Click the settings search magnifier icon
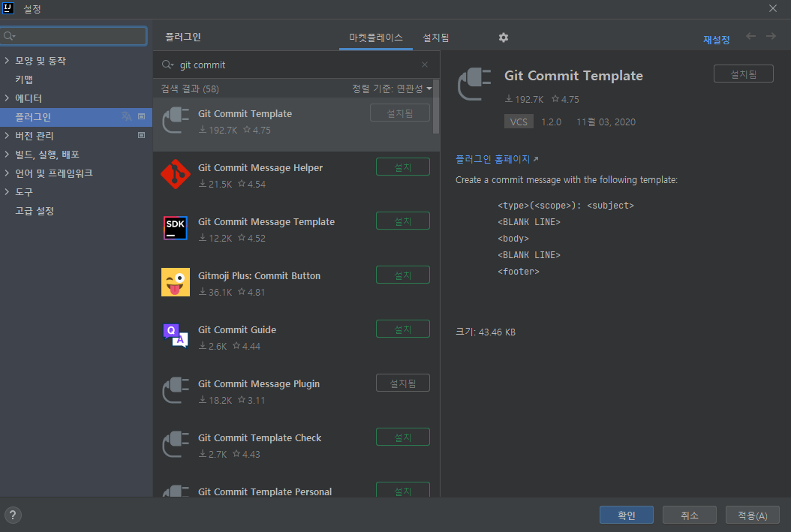The height and width of the screenshot is (532, 791). [9, 36]
